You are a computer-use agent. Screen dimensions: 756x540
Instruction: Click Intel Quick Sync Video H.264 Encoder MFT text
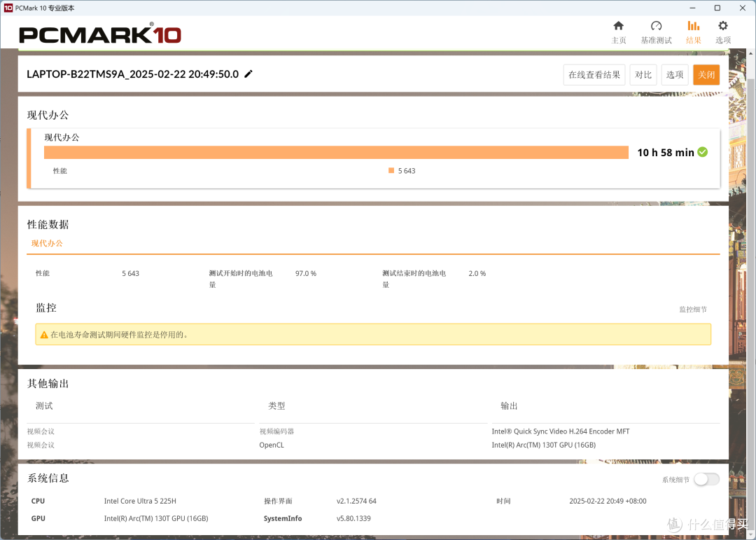coord(561,431)
